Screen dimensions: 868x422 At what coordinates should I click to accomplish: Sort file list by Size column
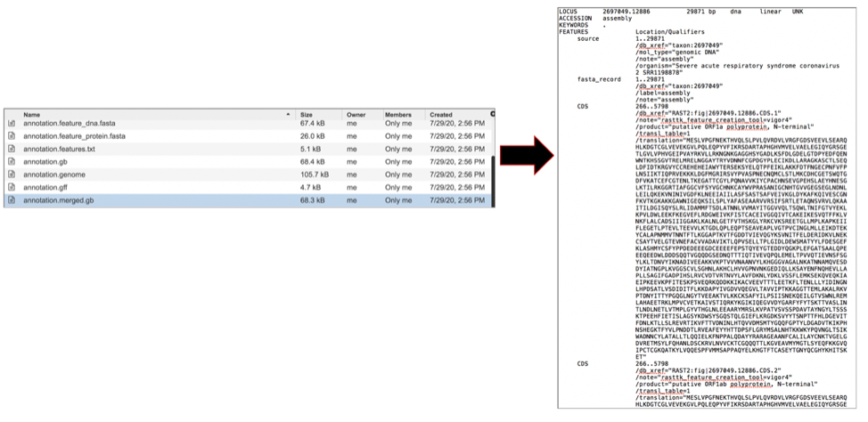[307, 115]
